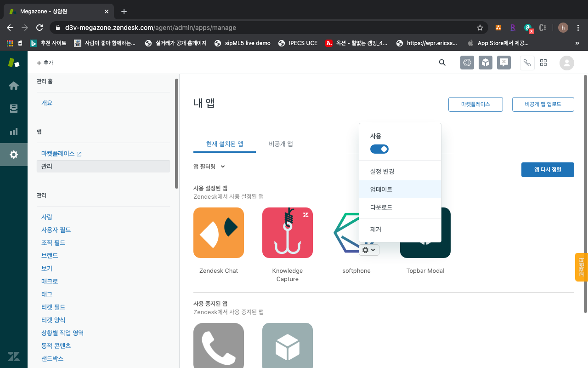
Task: Open the Talk phone icon in top bar
Action: (x=527, y=63)
